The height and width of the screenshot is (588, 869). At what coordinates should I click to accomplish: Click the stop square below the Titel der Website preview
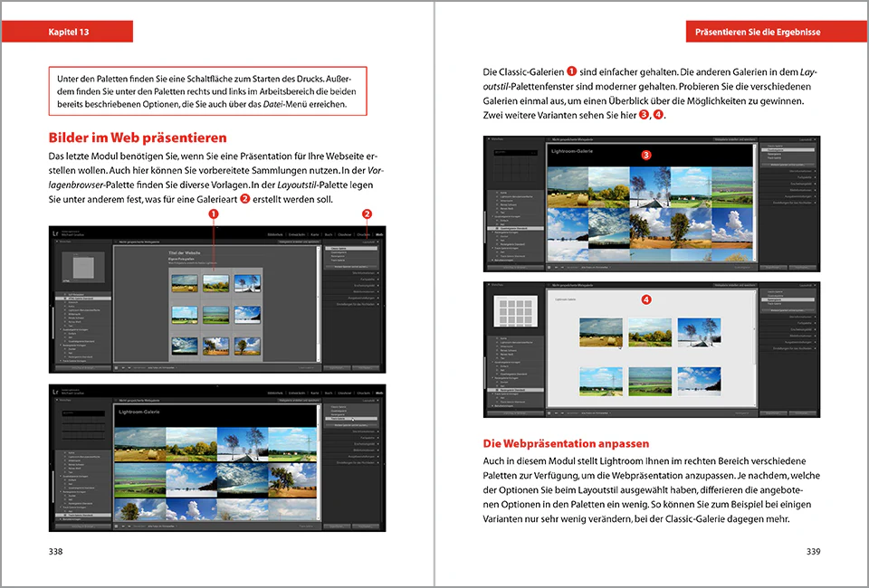click(117, 367)
